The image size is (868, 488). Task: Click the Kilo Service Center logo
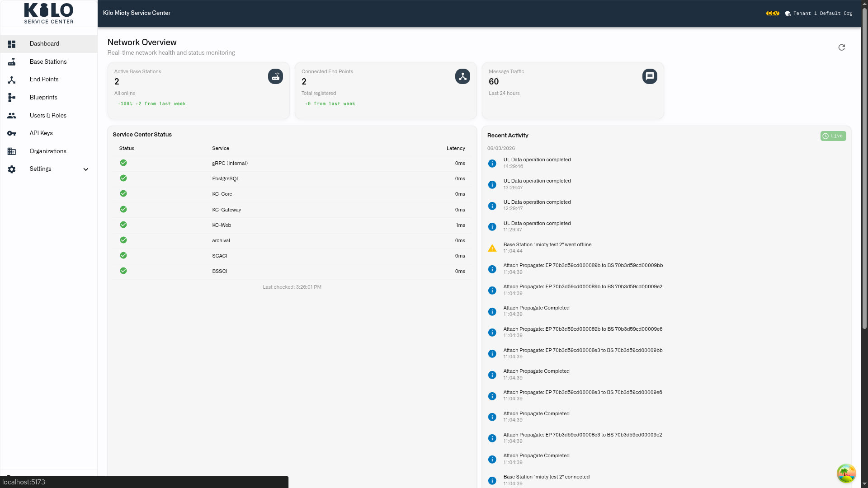click(49, 14)
